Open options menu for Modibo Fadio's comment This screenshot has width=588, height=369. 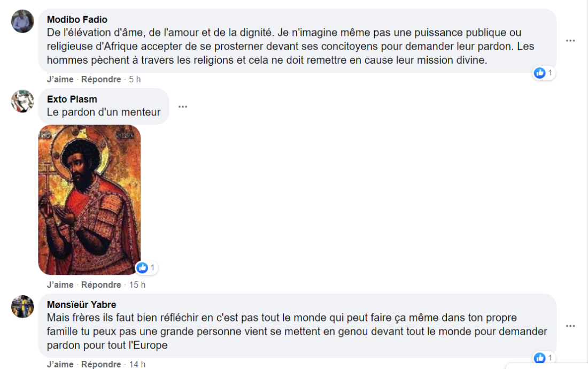[570, 41]
